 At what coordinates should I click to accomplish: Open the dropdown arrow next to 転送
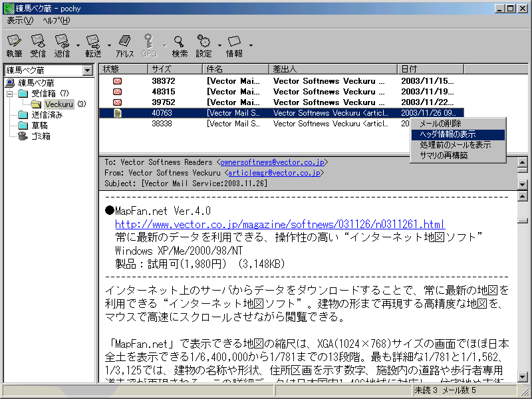(109, 45)
